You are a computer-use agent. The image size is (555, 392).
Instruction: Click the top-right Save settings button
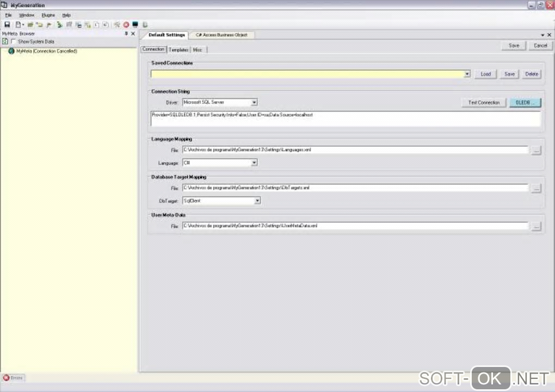tap(514, 46)
